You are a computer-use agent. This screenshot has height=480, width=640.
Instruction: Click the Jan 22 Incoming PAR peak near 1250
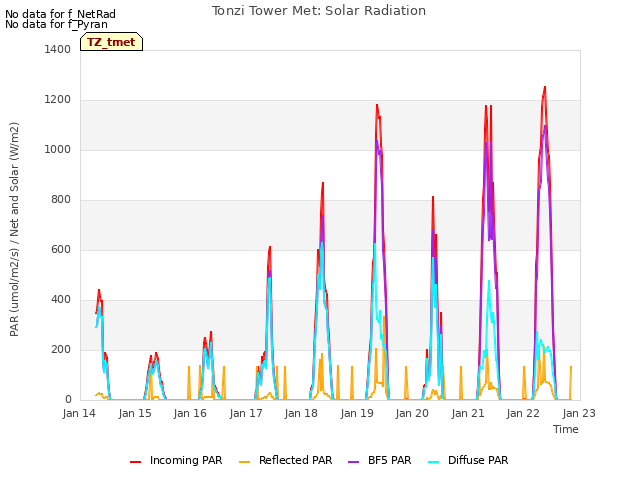545,87
